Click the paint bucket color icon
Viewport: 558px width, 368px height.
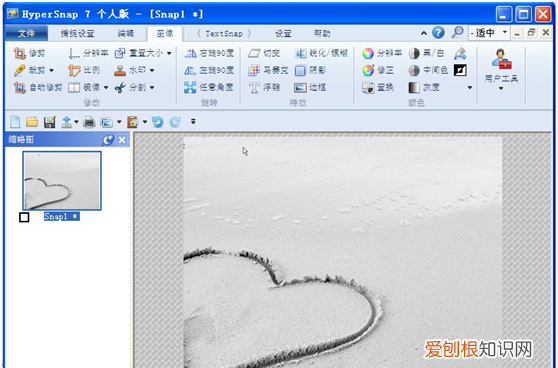[460, 53]
